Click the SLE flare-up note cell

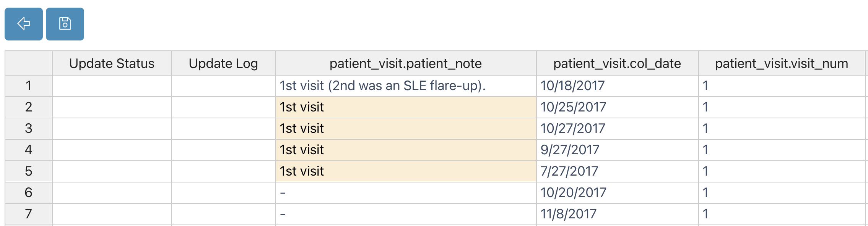[406, 86]
